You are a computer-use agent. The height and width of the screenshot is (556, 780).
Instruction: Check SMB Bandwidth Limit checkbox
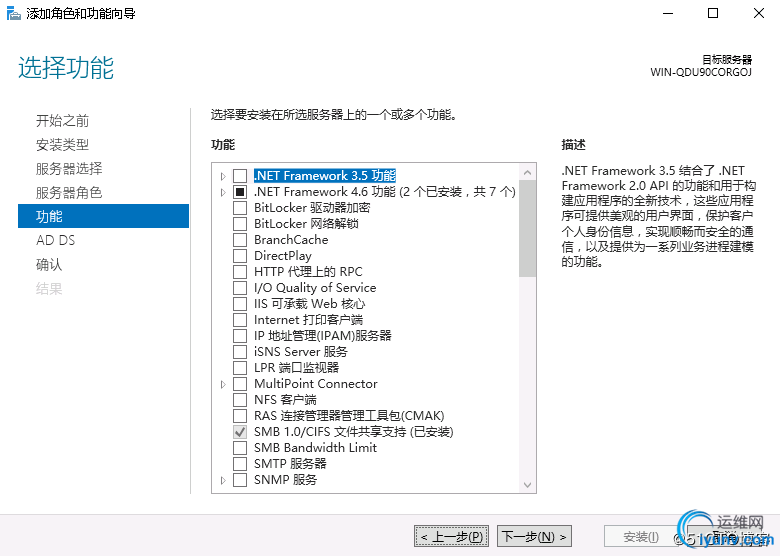pyautogui.click(x=240, y=448)
